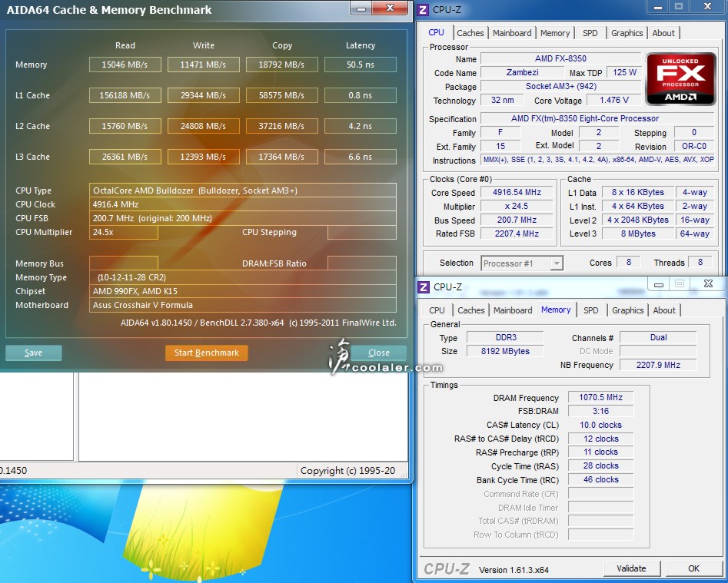Click Save in the AIDA64 benchmark window
The image size is (728, 583).
point(33,353)
